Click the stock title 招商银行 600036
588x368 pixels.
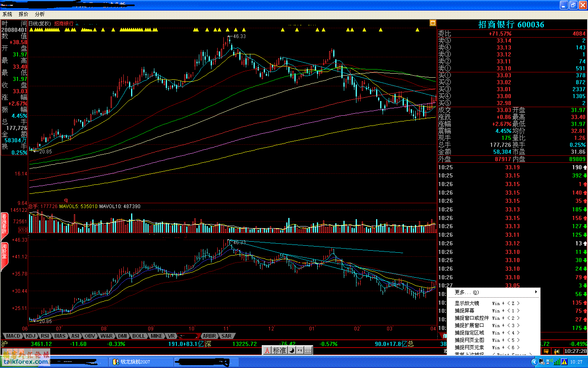click(x=511, y=25)
